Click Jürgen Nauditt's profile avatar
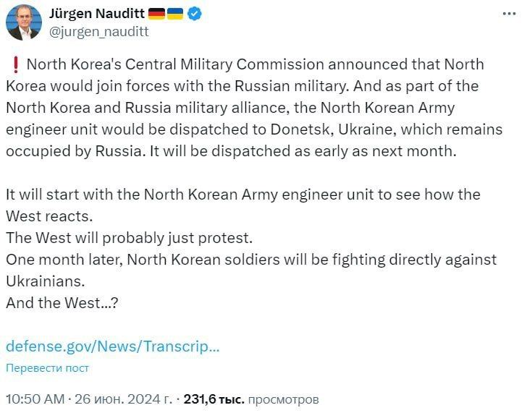This screenshot has width=532, height=413. pos(23,23)
